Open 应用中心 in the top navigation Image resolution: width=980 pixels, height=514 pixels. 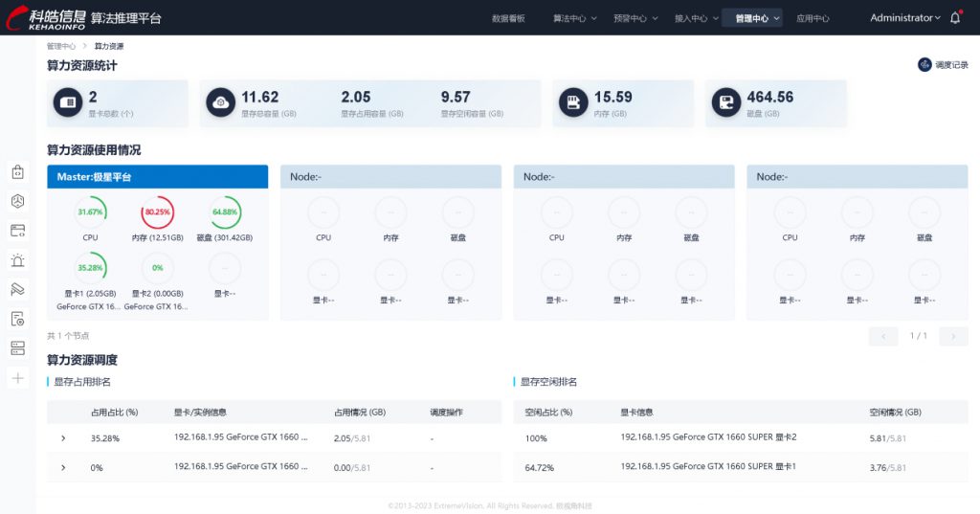point(813,18)
